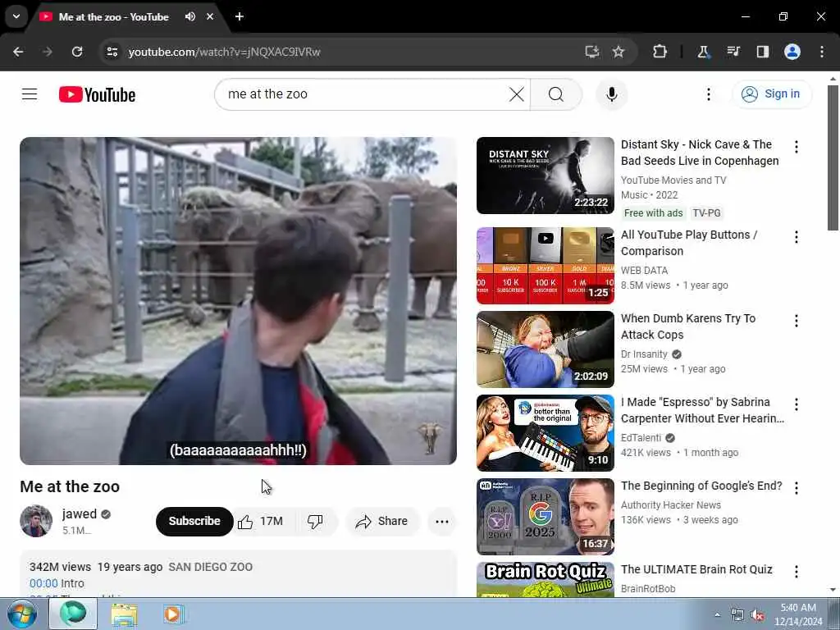Open options for Espresso video

click(797, 404)
